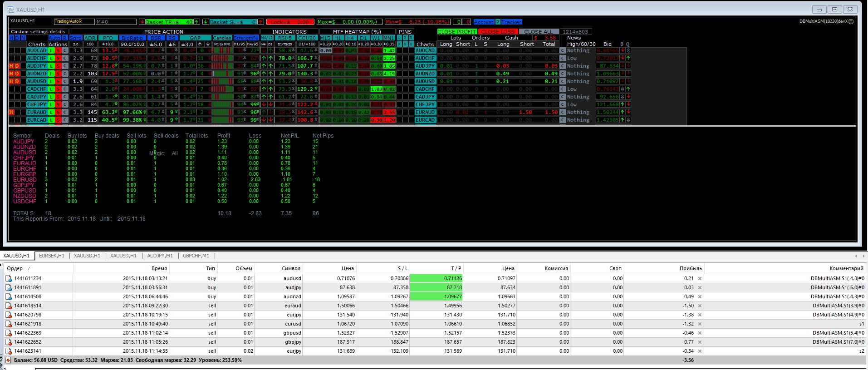Click the M#0 magic number field
Viewport: 868px width, 370px height.
point(116,22)
